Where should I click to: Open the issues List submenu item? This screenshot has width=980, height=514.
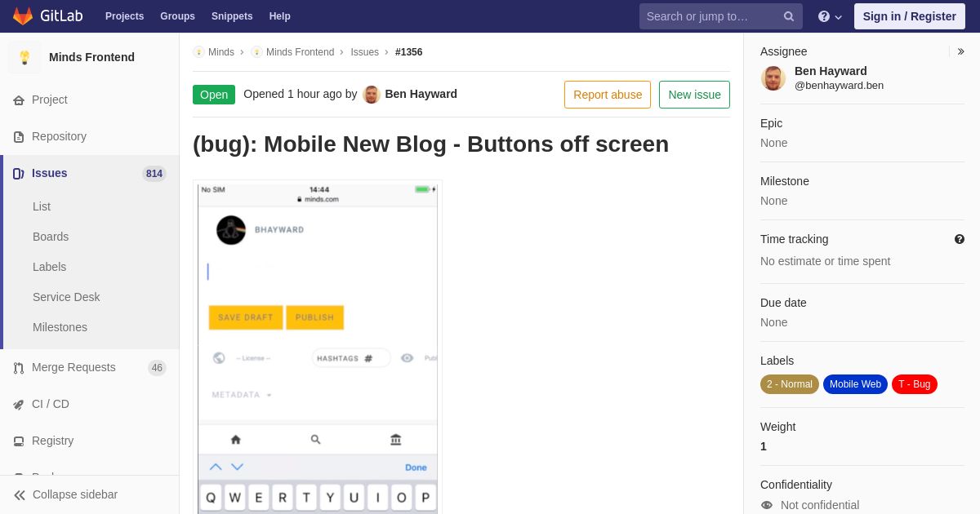pos(42,206)
